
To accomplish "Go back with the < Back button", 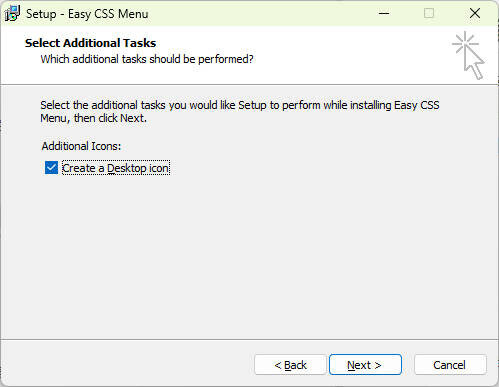I will click(x=290, y=365).
